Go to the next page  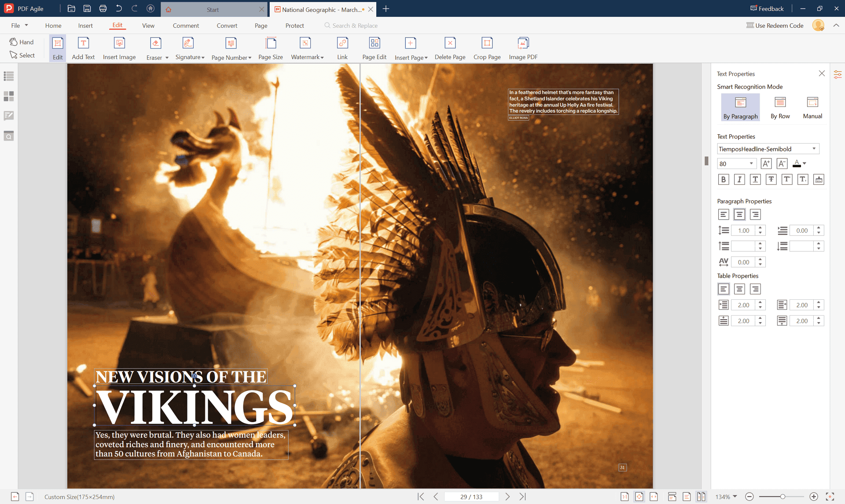pyautogui.click(x=507, y=497)
